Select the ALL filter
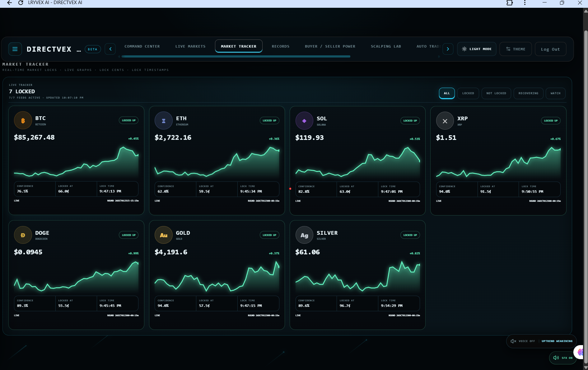This screenshot has width=588, height=370. coord(447,93)
